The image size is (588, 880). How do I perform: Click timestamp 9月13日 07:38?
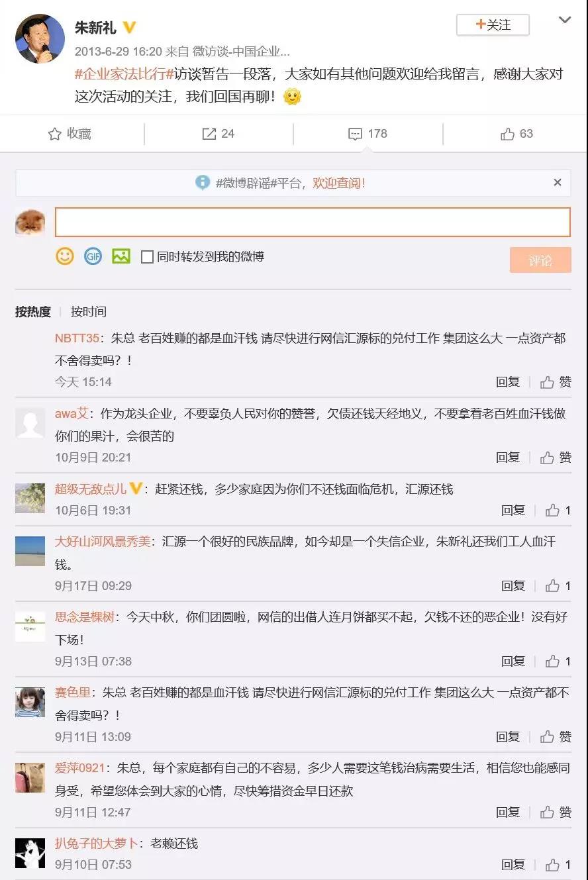pos(93,661)
